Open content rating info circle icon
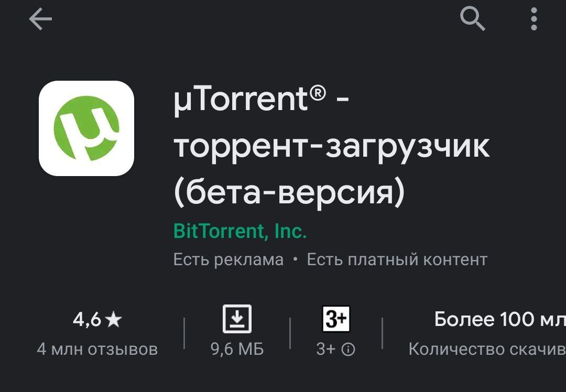This screenshot has width=566, height=392. [348, 350]
